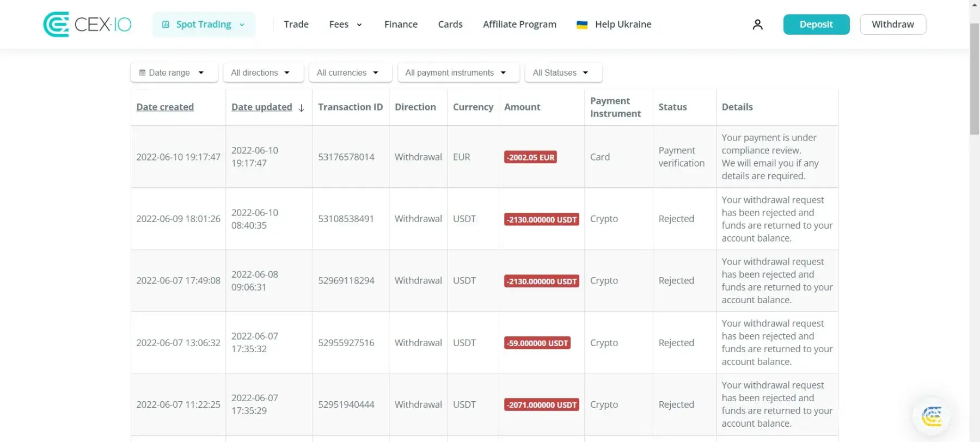Screen dimensions: 980x442
Task: Open the All directions filter
Action: 263,72
